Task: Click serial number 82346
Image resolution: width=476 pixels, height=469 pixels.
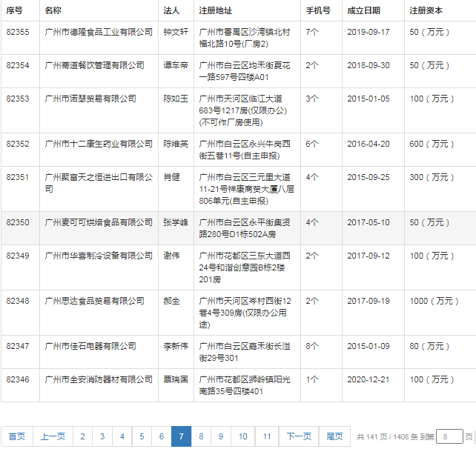Action: click(18, 379)
